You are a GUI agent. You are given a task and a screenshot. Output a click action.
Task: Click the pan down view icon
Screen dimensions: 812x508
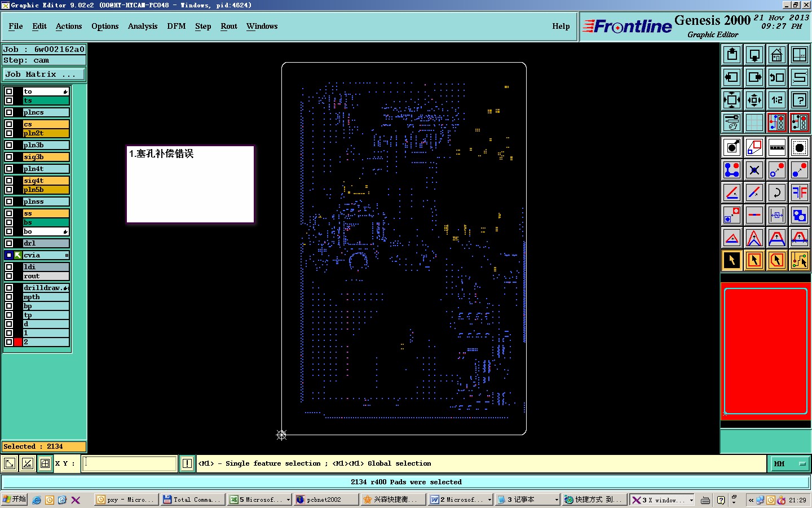click(x=754, y=55)
